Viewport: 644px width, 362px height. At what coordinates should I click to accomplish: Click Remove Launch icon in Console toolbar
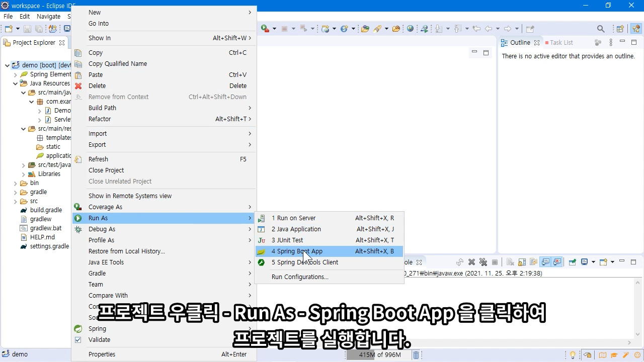click(x=471, y=262)
